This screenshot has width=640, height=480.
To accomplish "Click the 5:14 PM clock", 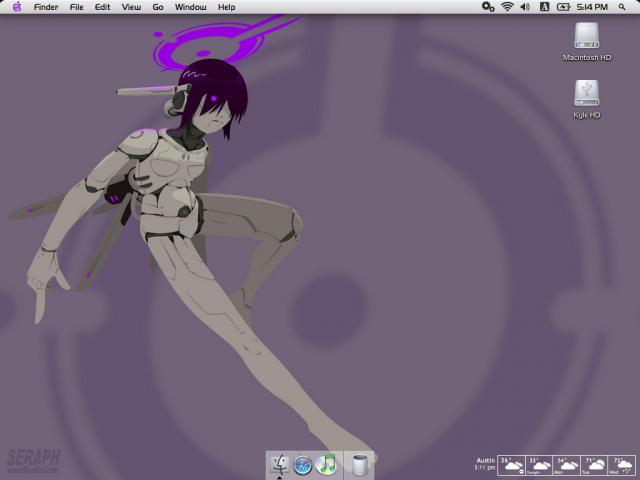I will (592, 7).
